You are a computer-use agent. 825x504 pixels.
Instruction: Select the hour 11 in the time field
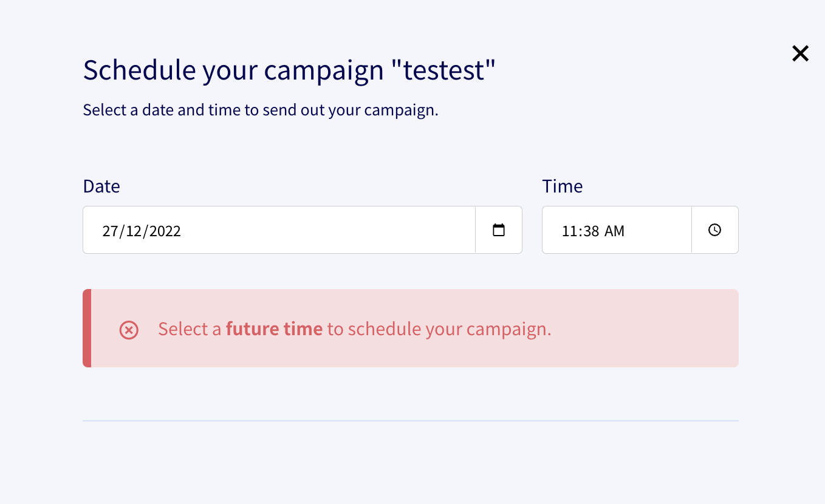pyautogui.click(x=568, y=231)
